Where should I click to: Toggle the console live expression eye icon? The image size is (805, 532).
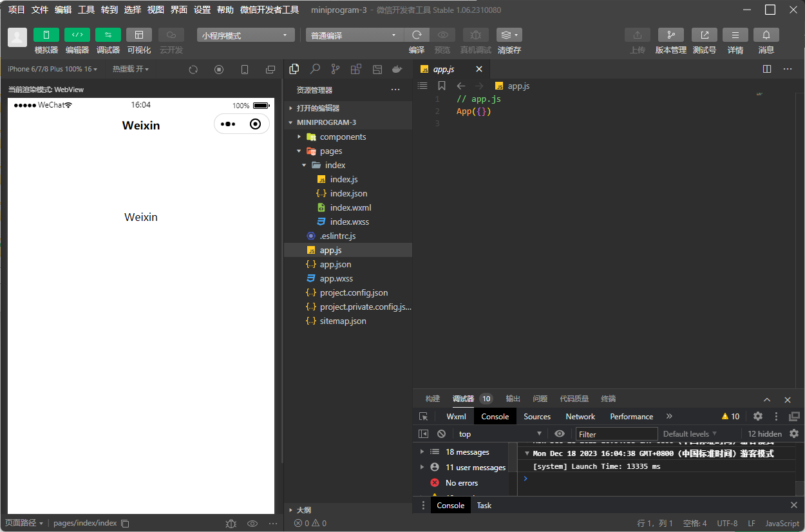(x=560, y=434)
